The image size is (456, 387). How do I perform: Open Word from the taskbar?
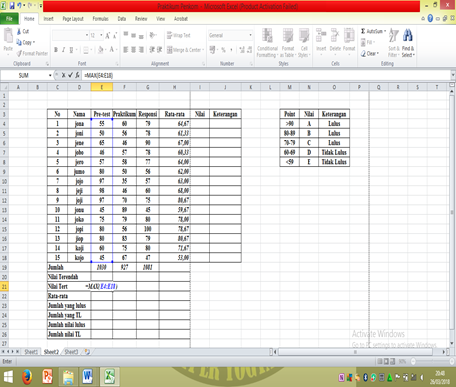pos(87,377)
